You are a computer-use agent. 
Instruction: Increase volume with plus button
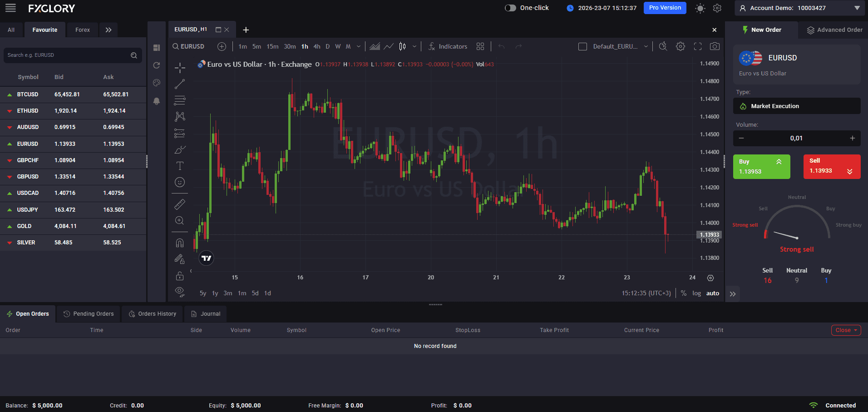(853, 138)
